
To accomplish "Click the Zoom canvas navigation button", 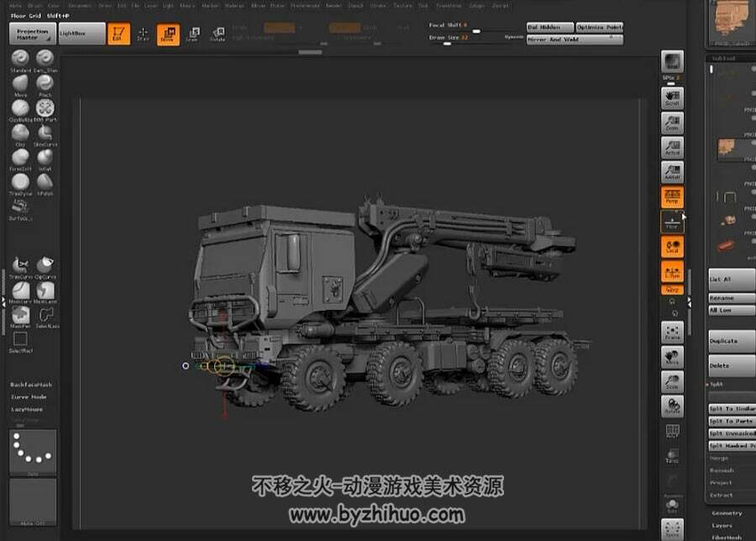I will point(672,123).
